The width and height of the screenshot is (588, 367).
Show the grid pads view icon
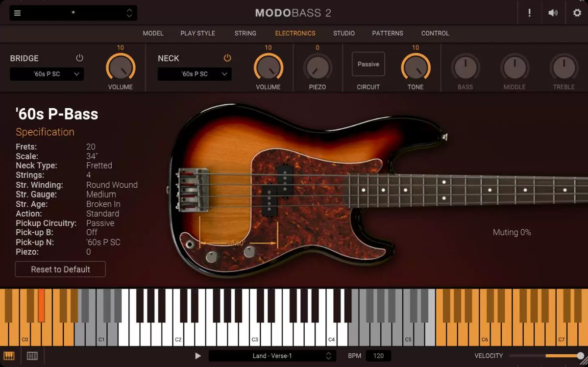(x=32, y=356)
